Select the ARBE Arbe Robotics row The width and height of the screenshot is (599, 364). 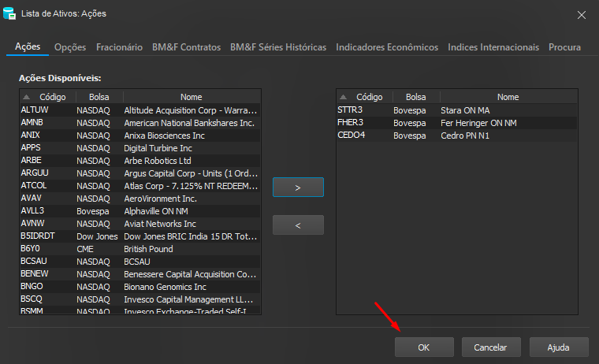[140, 161]
